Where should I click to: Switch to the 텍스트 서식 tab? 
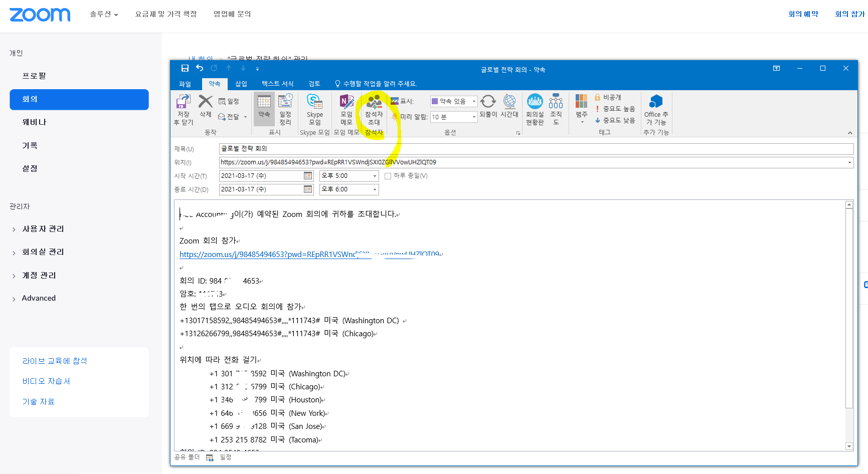278,84
